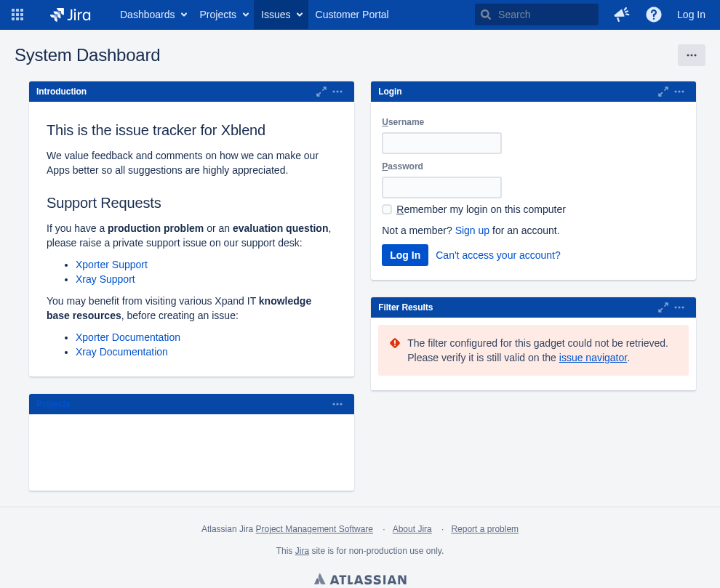Click the blue Log In button
This screenshot has width=720, height=588.
tap(405, 255)
